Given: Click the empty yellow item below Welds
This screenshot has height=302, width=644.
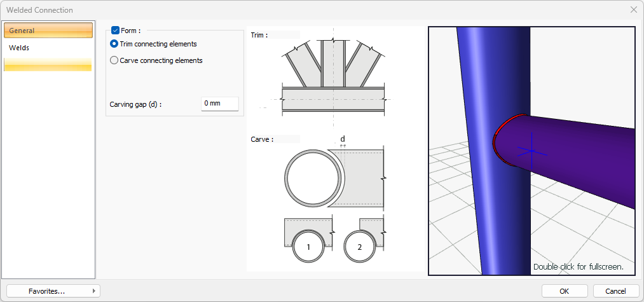Looking at the screenshot, I should [x=48, y=64].
